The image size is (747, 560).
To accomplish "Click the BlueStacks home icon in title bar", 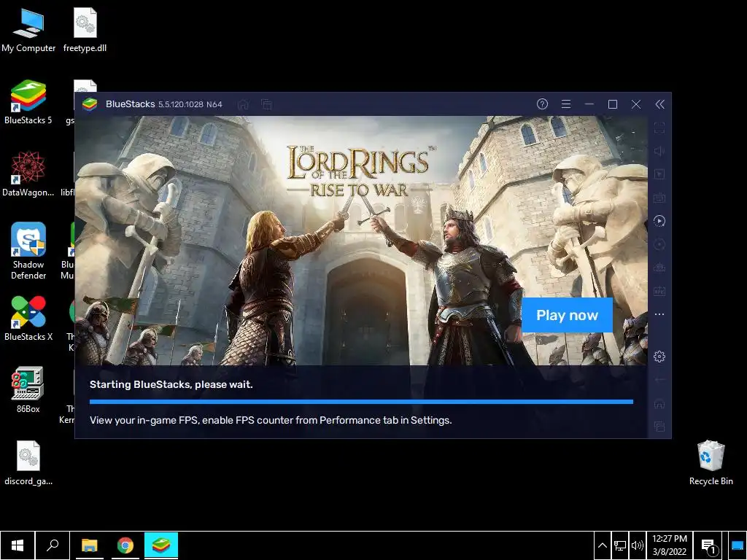I will tap(244, 104).
